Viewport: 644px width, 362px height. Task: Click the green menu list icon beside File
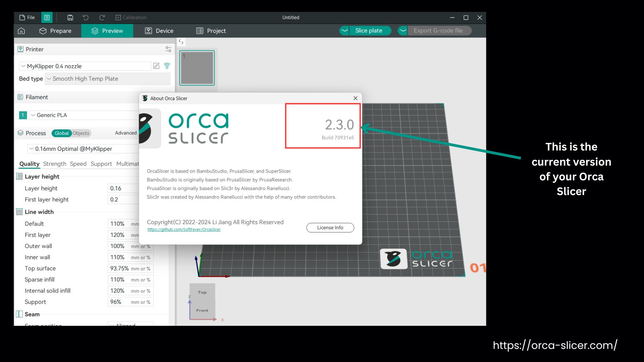tap(47, 17)
